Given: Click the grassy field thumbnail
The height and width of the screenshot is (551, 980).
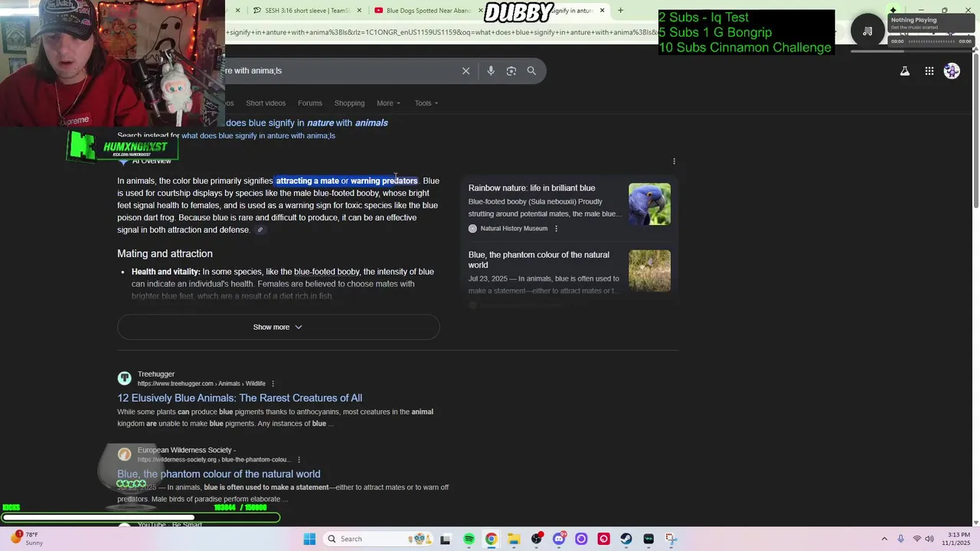Looking at the screenshot, I should (x=649, y=271).
